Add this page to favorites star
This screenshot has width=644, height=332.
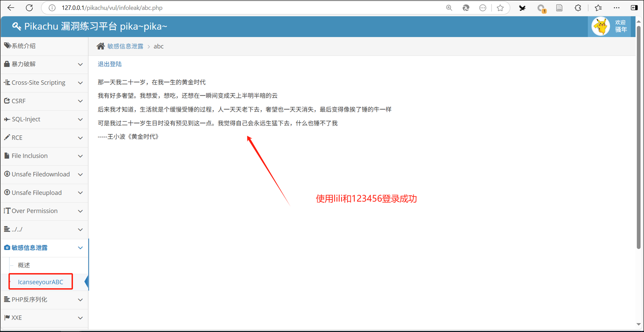tap(500, 8)
